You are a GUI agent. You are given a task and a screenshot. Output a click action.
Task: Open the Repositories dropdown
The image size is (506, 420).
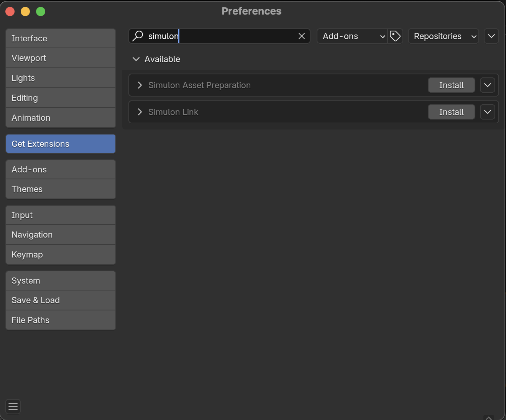pyautogui.click(x=443, y=36)
